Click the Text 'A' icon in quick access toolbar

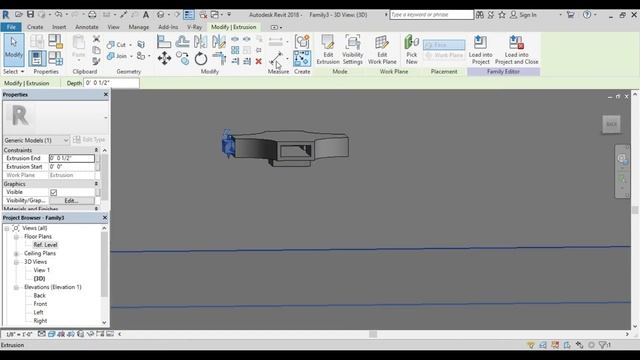(146, 15)
